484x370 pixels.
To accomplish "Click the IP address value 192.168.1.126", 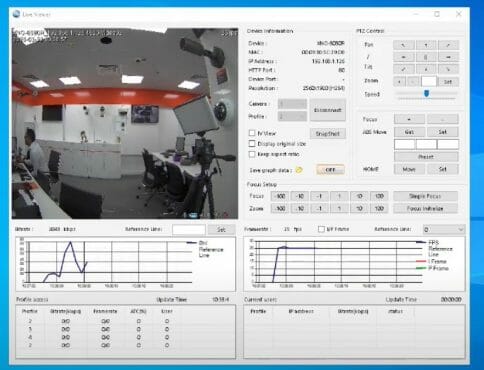I will tap(328, 61).
